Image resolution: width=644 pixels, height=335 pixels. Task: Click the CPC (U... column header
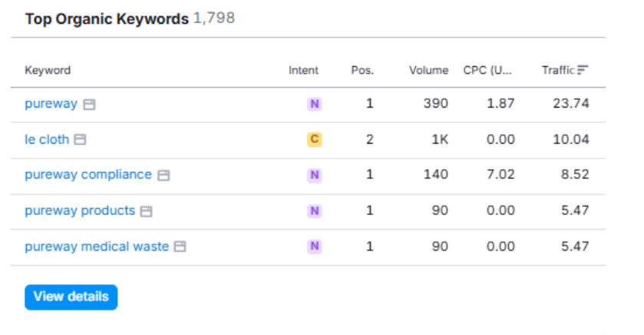click(487, 70)
